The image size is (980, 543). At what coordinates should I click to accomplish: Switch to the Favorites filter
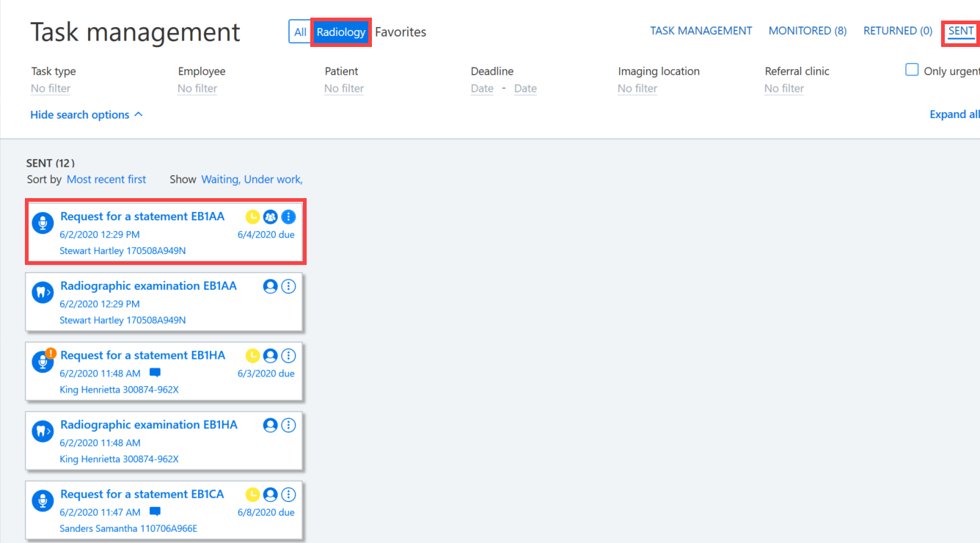tap(401, 32)
